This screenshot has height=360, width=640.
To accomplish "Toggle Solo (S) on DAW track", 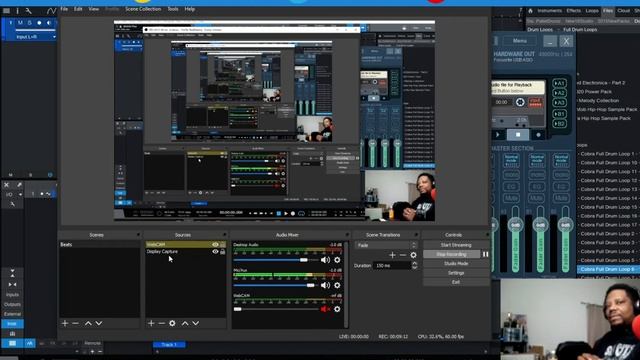I will point(29,23).
